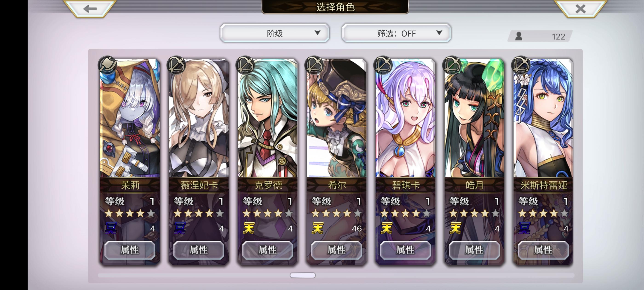Click the horizontal scrollbar handle below the cards
This screenshot has height=290, width=644.
click(x=303, y=275)
